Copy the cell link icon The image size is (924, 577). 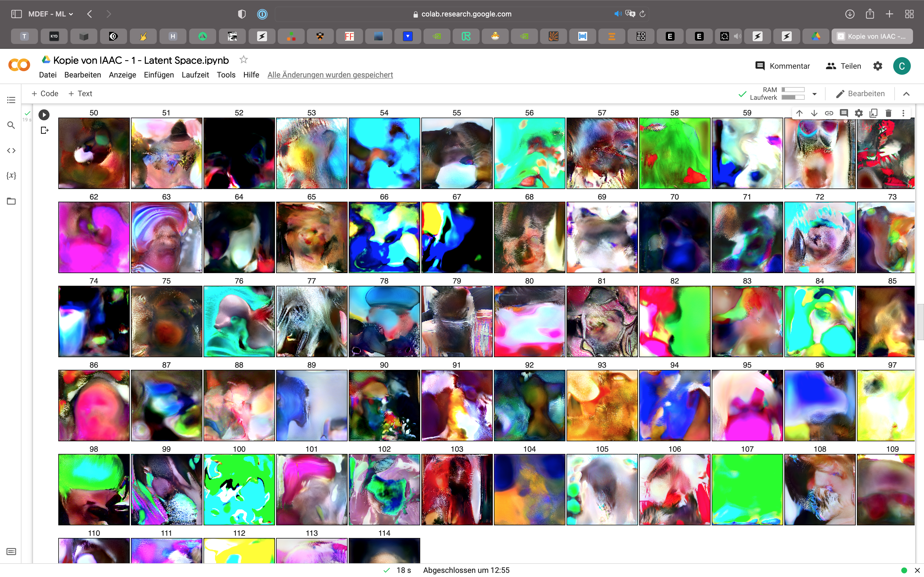click(829, 113)
